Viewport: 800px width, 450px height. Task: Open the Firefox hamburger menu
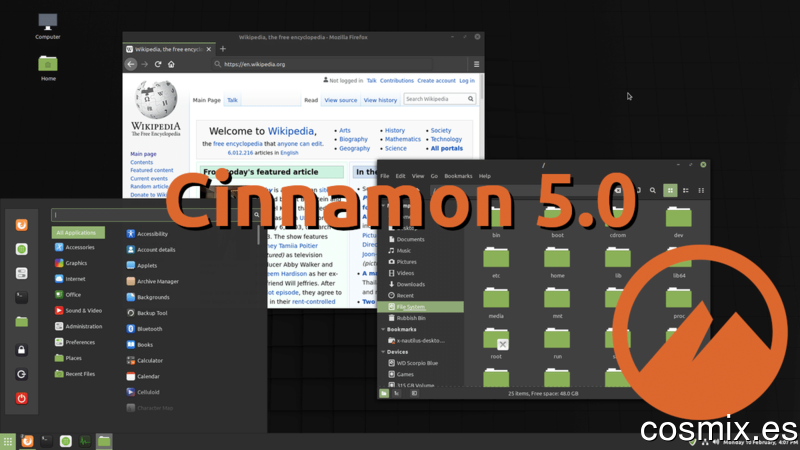click(x=476, y=64)
